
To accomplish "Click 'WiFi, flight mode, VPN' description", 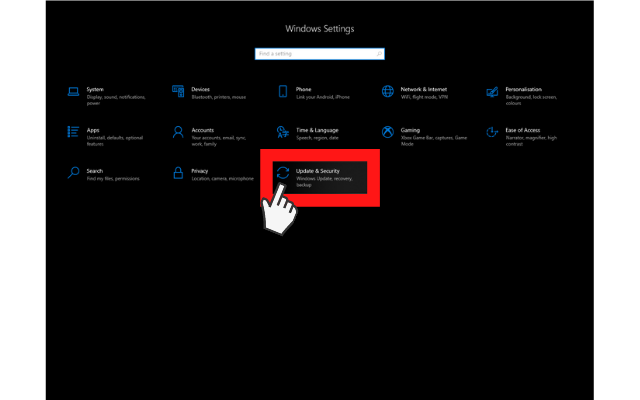I will click(x=424, y=97).
